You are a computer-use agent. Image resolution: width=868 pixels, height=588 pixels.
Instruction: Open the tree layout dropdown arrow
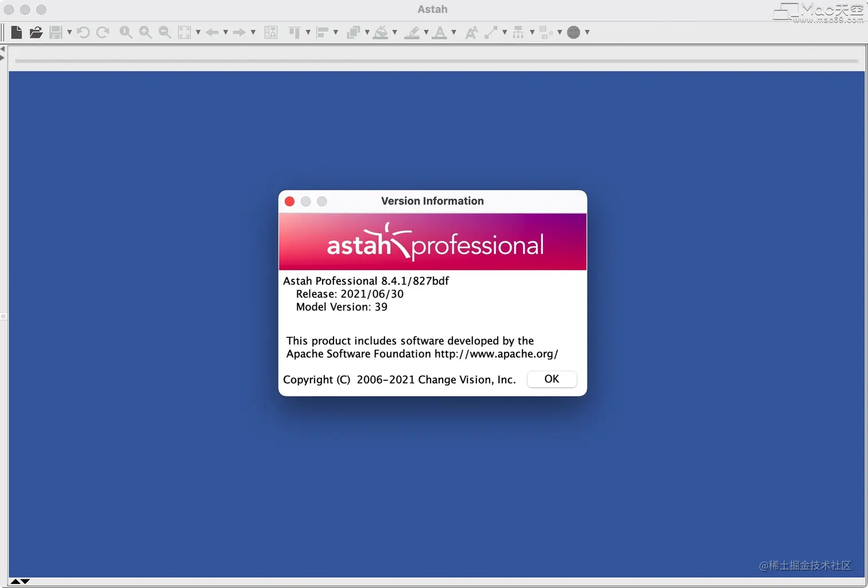[532, 33]
